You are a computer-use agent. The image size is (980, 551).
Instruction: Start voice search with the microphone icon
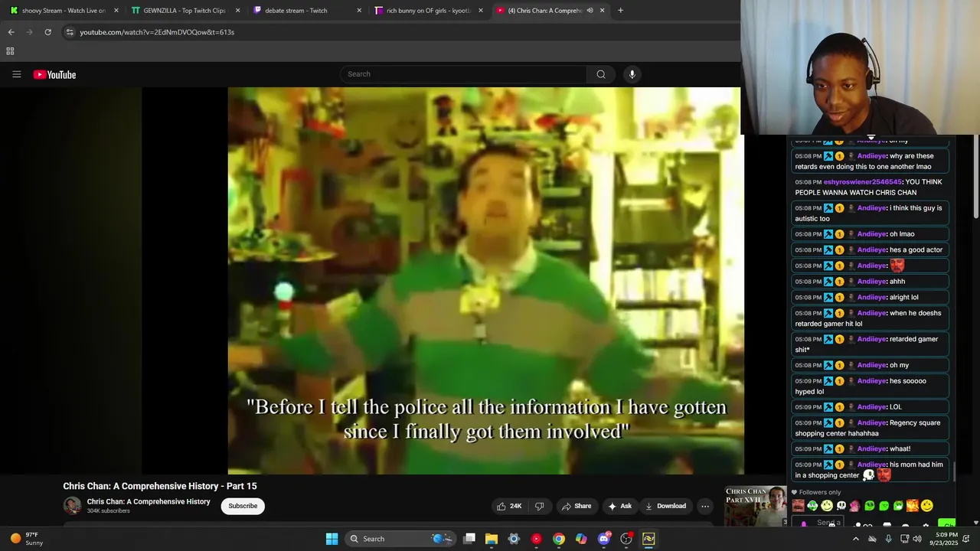(x=632, y=74)
